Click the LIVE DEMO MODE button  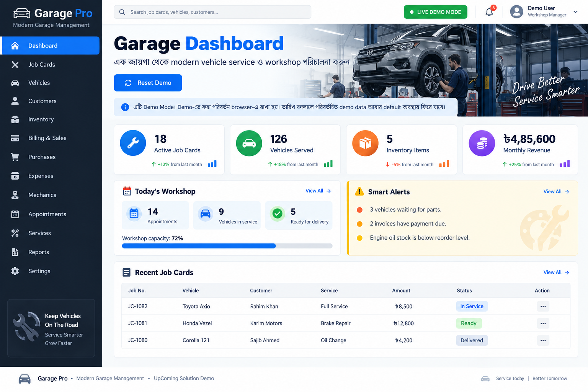pos(436,12)
